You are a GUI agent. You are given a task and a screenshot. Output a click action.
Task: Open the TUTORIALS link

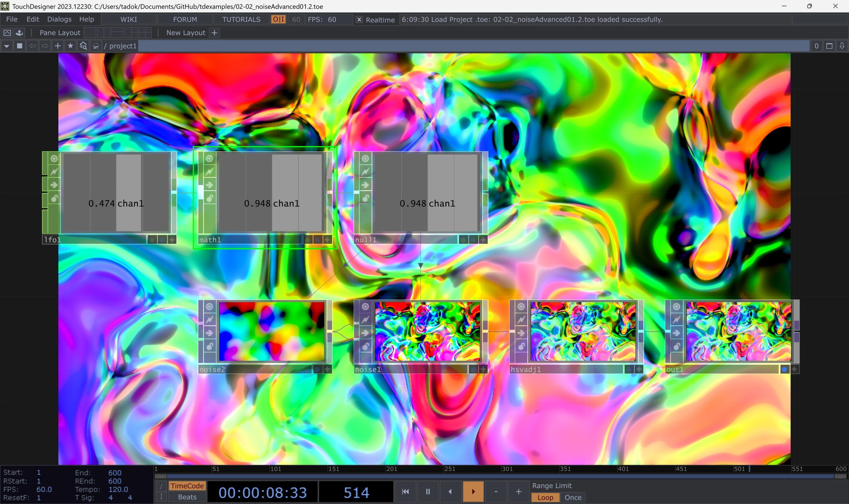(241, 19)
